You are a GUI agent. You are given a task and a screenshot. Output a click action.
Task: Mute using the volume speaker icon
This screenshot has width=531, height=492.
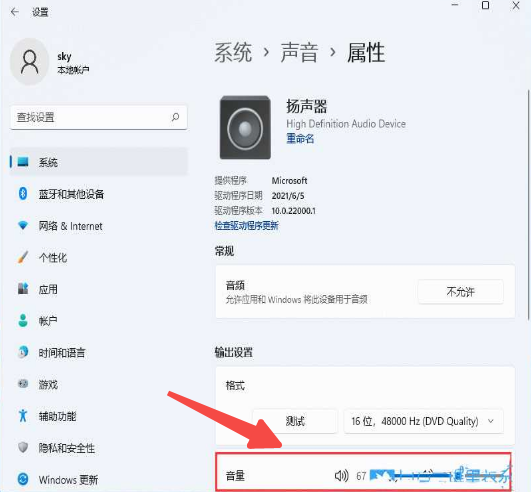341,475
